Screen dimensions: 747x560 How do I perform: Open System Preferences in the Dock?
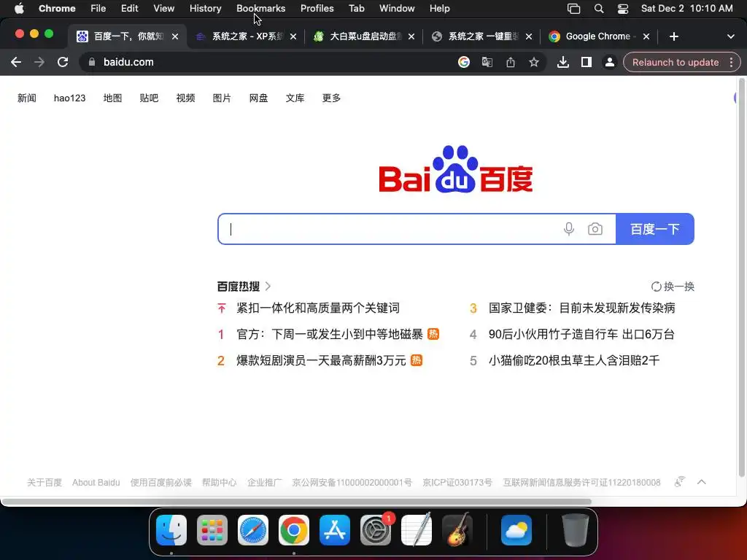[376, 530]
